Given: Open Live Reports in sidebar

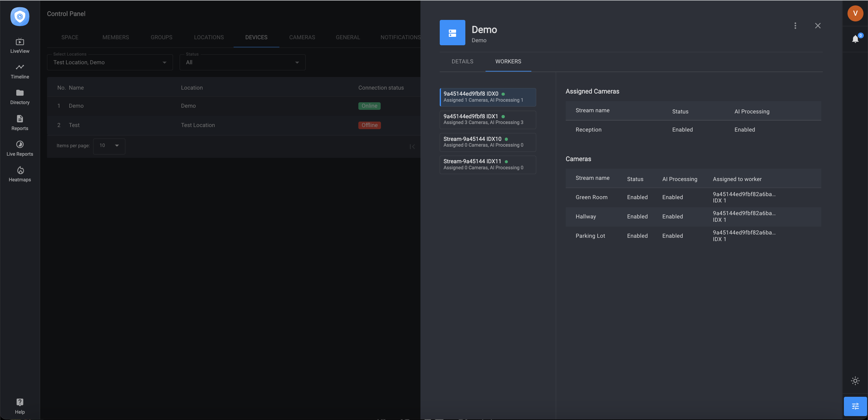Looking at the screenshot, I should click(x=20, y=148).
